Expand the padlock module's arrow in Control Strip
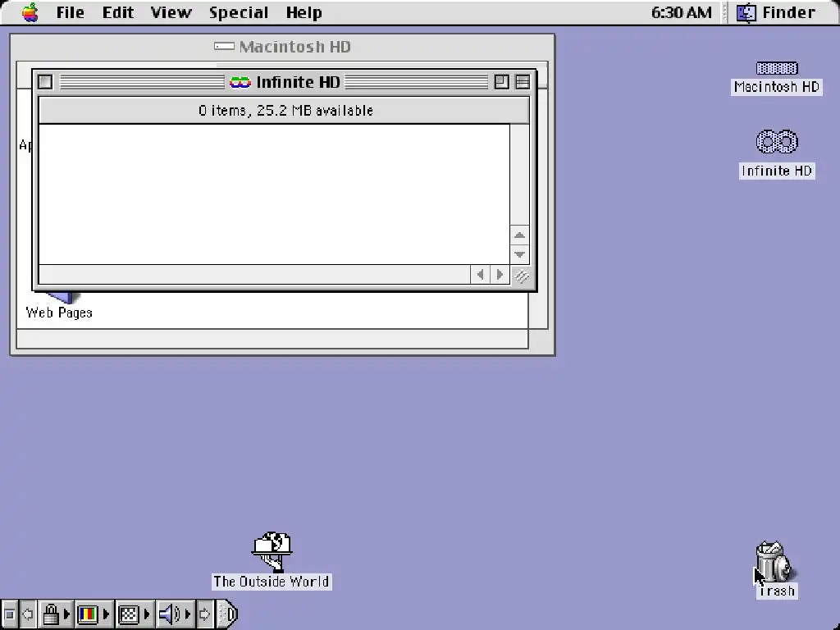This screenshot has width=840, height=630. [x=67, y=614]
